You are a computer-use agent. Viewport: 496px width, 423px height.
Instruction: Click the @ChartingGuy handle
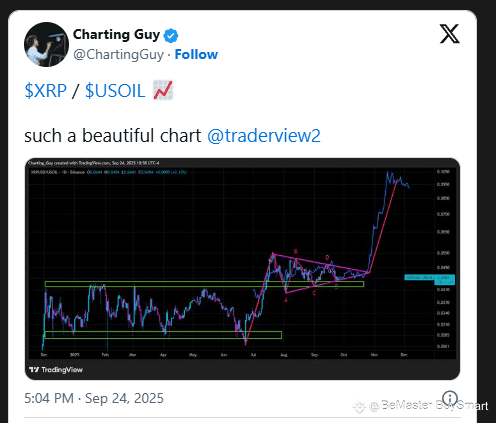click(118, 55)
